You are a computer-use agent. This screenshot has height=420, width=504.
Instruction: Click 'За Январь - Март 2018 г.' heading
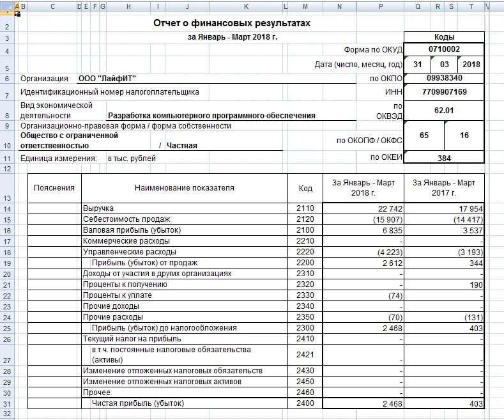tap(363, 188)
